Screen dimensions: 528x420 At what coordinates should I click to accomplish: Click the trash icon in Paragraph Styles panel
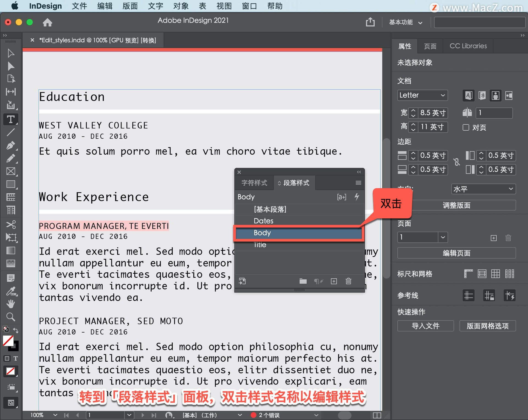tap(348, 281)
